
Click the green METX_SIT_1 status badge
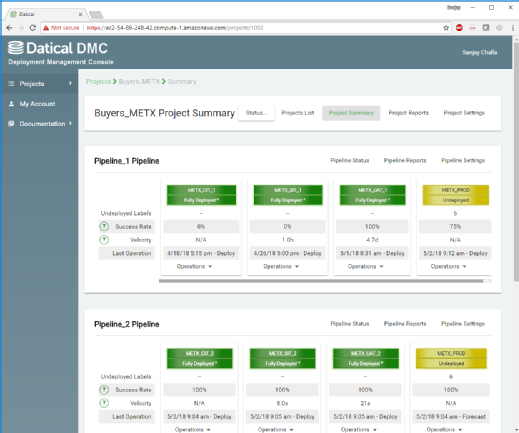(x=288, y=195)
